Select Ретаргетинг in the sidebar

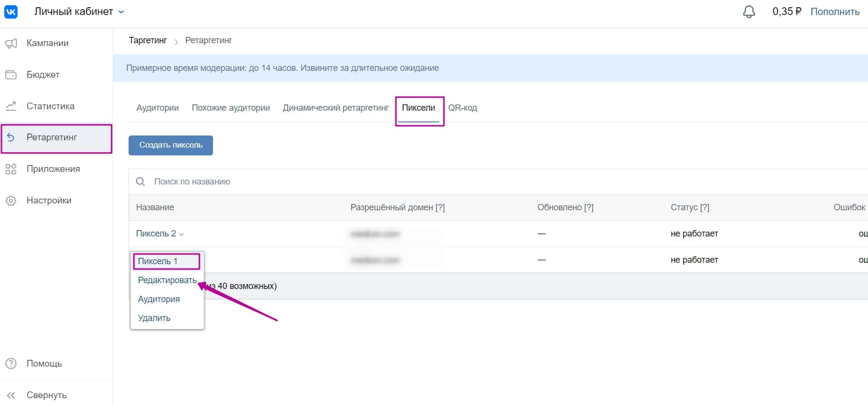click(52, 137)
